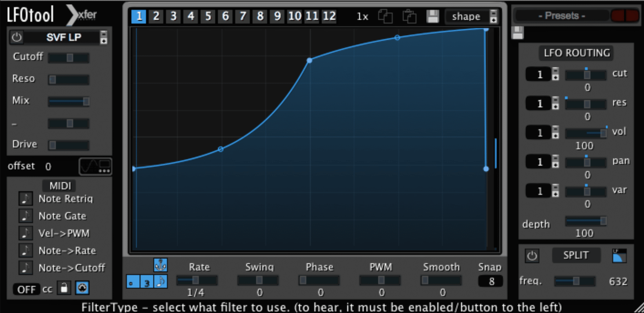This screenshot has width=644, height=313.
Task: Click the blue knob icon next to lock
Action: 82,288
